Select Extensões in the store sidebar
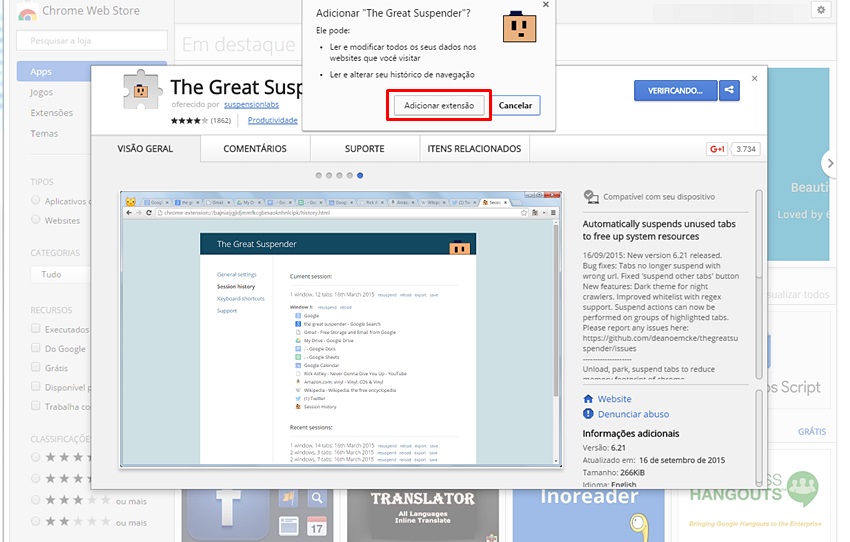Viewport: 850px width, 542px height. tap(51, 113)
